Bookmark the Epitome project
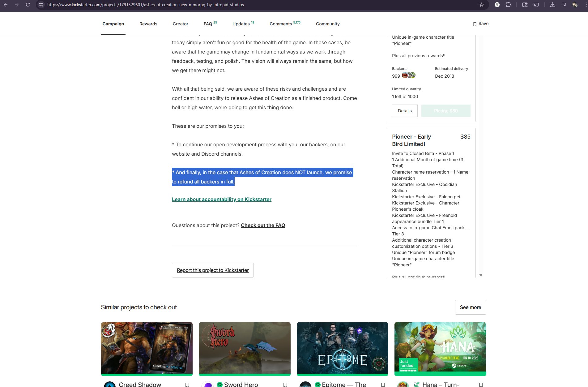This screenshot has width=588, height=387. coord(383,385)
